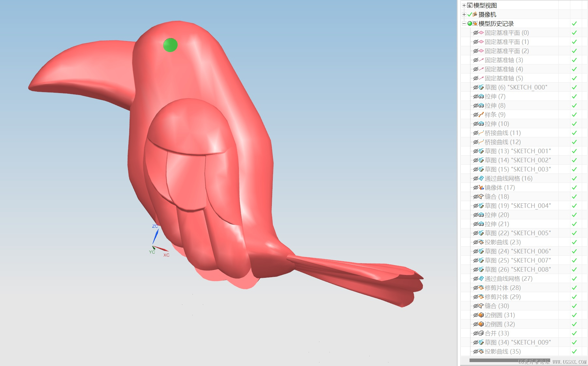Expand the 摄像机 tree node
588x366 pixels.
pos(464,15)
